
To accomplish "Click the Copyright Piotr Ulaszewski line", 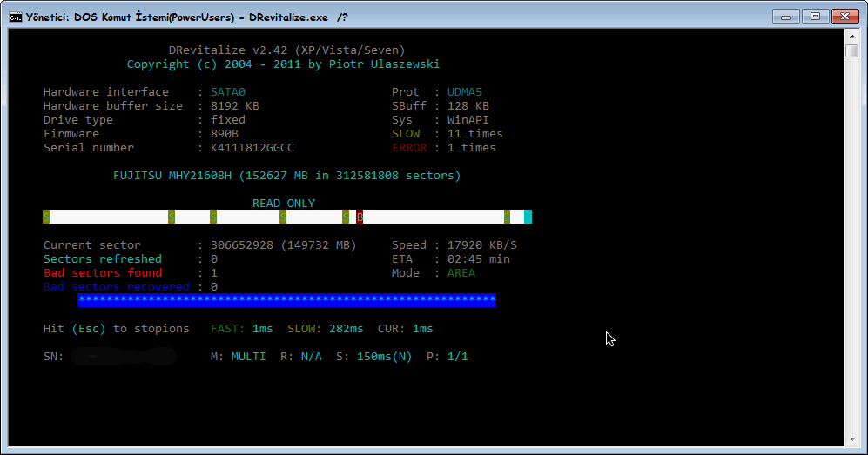I will coord(284,64).
